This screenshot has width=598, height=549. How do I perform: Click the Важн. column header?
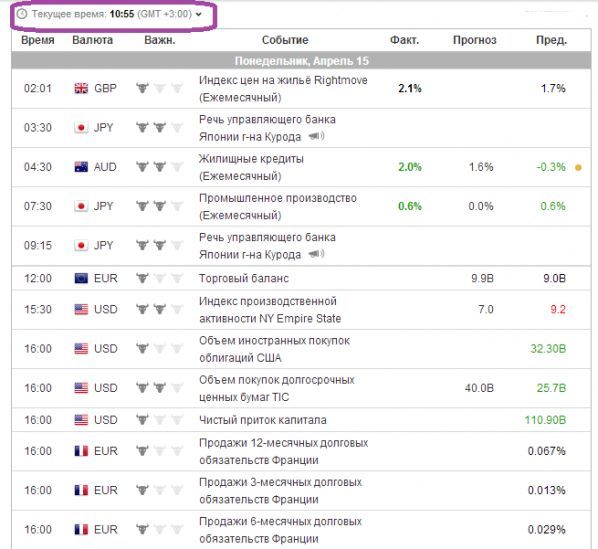(x=160, y=40)
